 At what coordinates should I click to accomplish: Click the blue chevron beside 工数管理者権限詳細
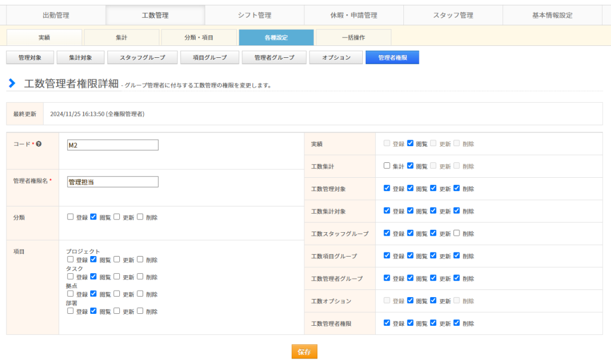click(12, 83)
